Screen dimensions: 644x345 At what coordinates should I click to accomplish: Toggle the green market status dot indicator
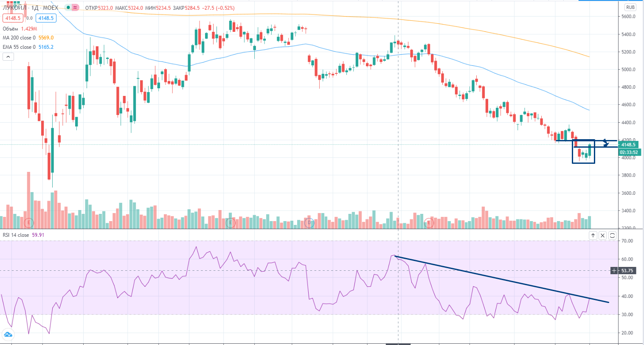(68, 8)
